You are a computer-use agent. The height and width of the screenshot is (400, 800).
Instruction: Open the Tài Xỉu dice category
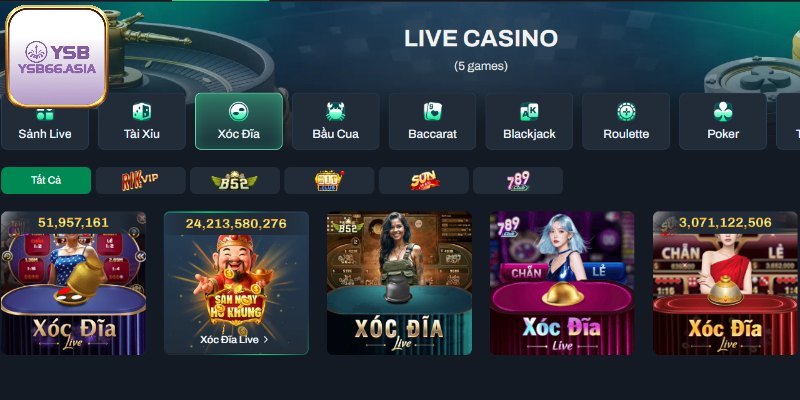[x=142, y=121]
